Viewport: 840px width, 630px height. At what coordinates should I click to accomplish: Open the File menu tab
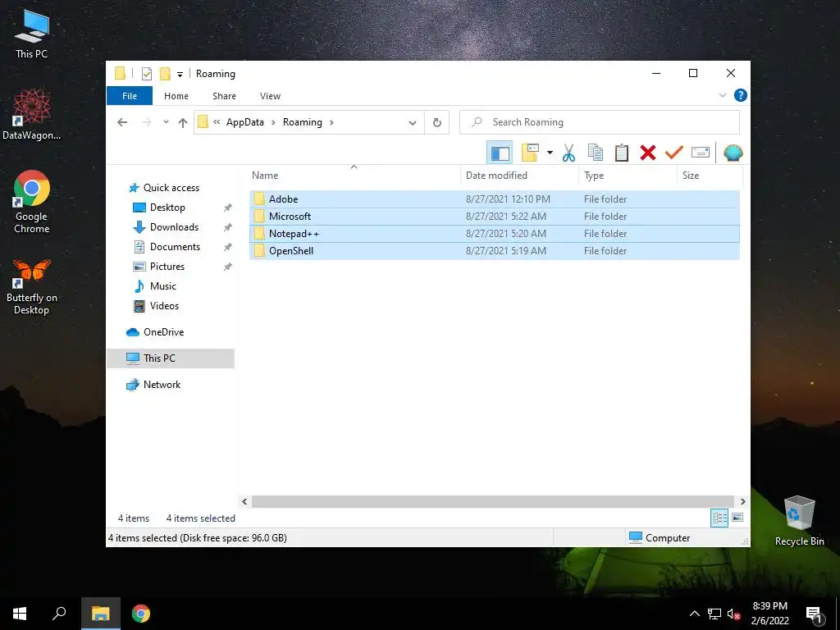tap(130, 96)
